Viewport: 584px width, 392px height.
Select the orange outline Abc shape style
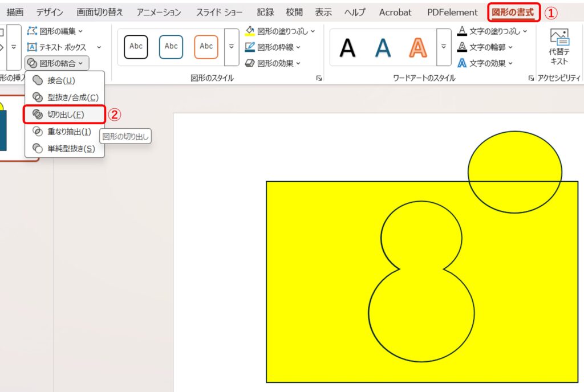(x=206, y=47)
